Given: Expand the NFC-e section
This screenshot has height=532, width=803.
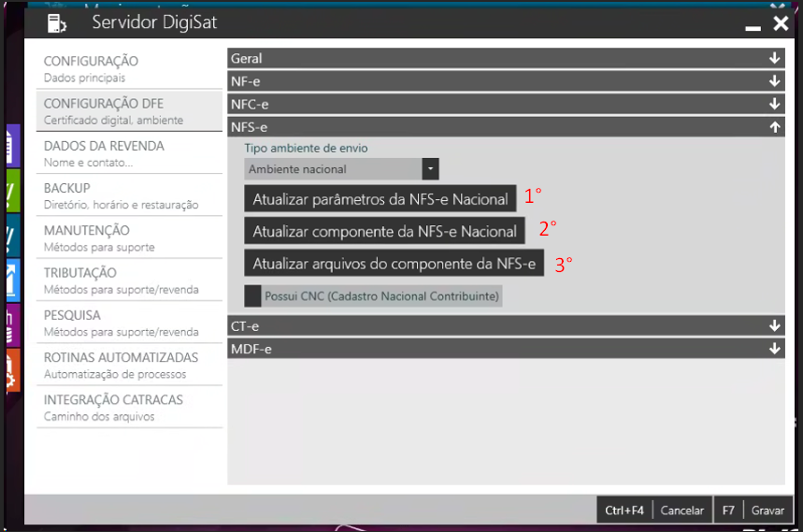Looking at the screenshot, I should coord(774,104).
